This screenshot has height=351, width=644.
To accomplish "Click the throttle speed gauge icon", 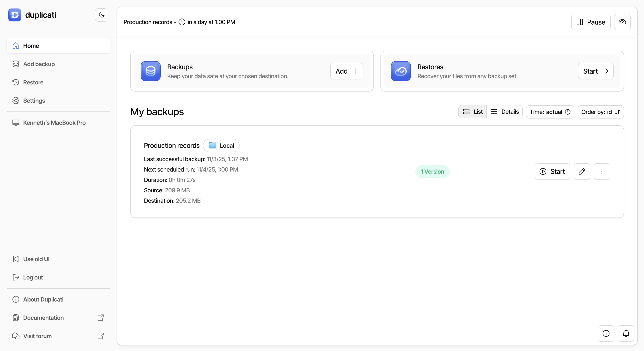I will tap(622, 22).
